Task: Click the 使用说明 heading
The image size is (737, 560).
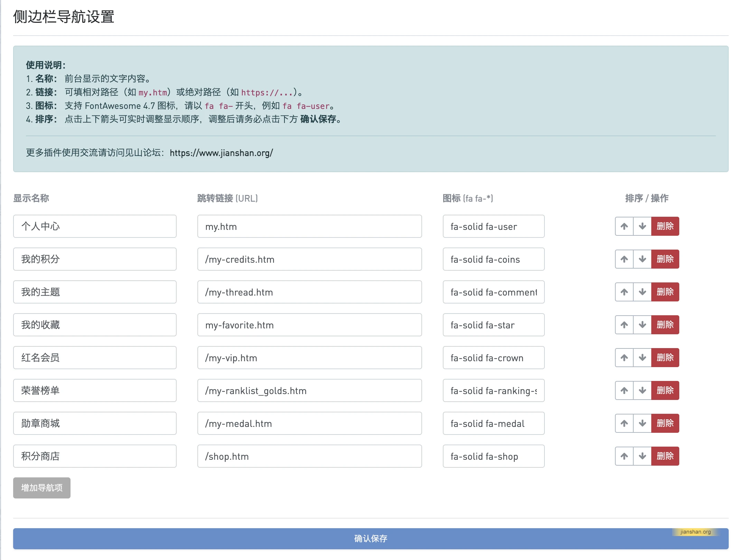Action: tap(46, 65)
